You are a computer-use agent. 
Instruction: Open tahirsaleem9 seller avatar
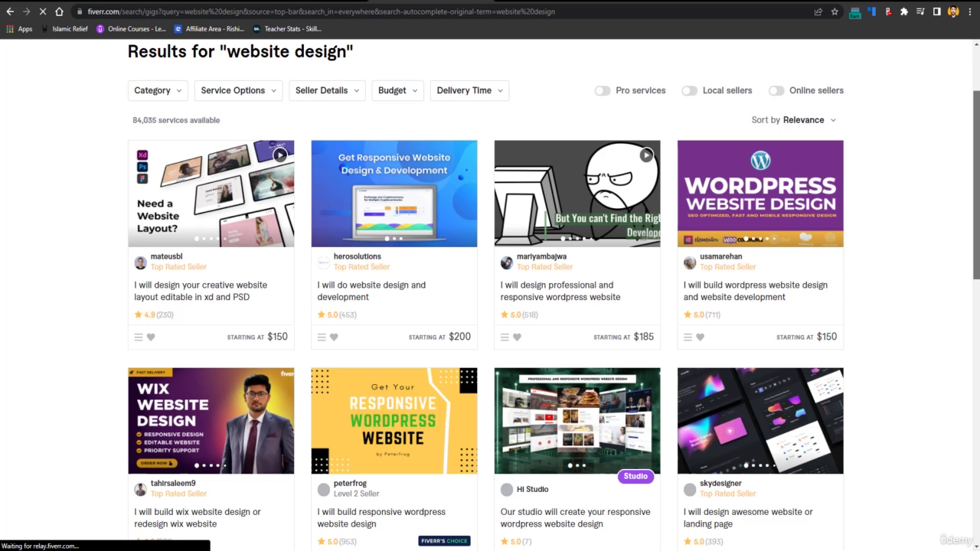click(140, 490)
